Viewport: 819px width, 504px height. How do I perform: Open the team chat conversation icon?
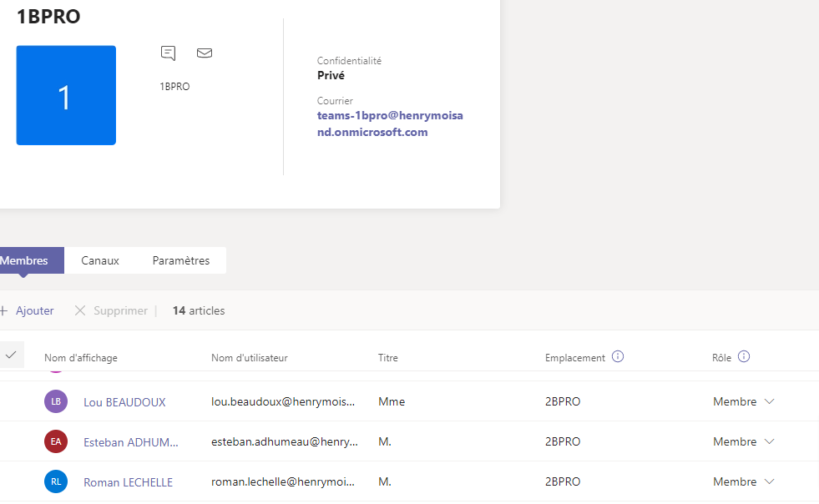tap(168, 53)
